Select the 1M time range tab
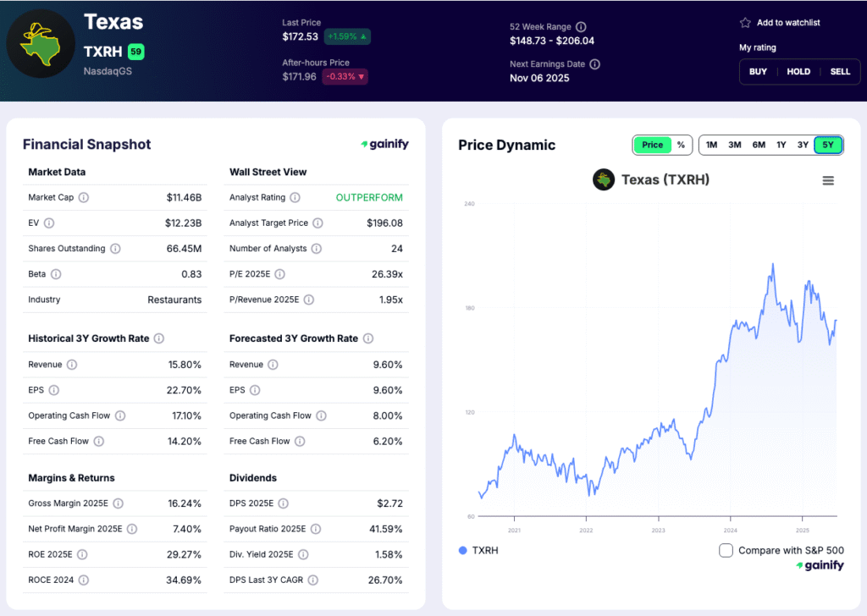 coord(711,145)
